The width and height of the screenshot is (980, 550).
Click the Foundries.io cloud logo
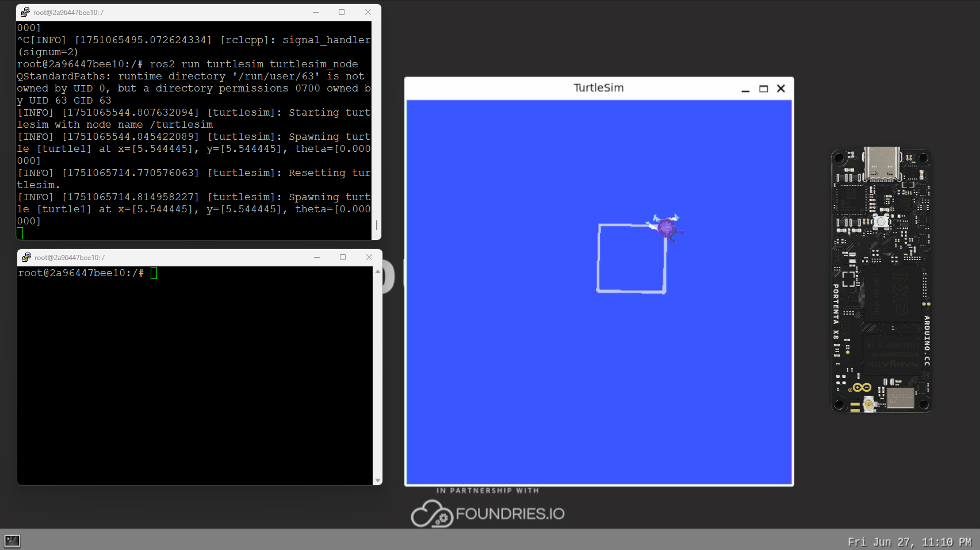pyautogui.click(x=431, y=514)
